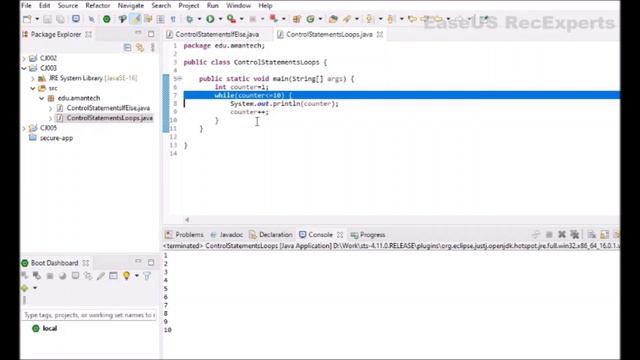Click Remove Launch X icon in Console

(562, 234)
